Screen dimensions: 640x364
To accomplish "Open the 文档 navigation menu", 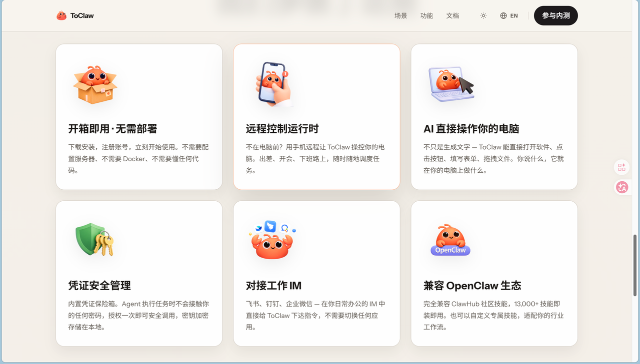I will 452,15.
